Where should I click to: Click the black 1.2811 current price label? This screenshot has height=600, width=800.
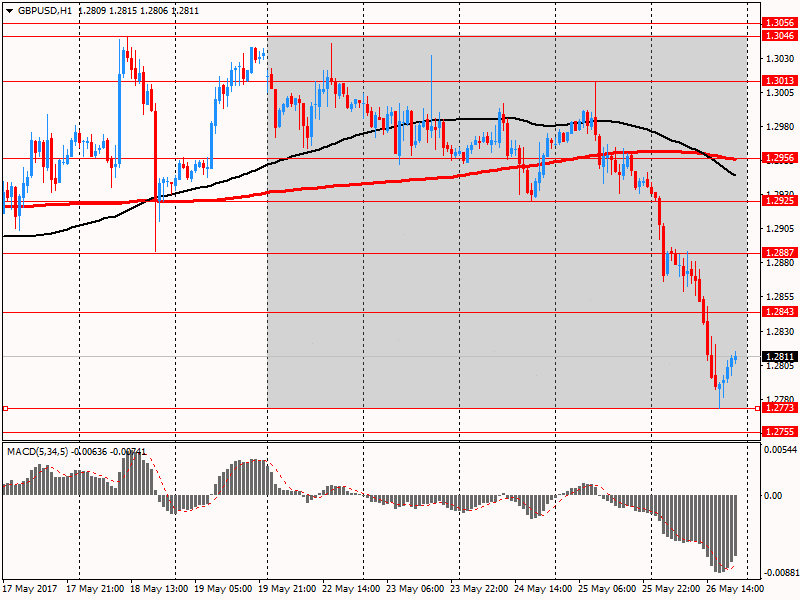[x=780, y=357]
